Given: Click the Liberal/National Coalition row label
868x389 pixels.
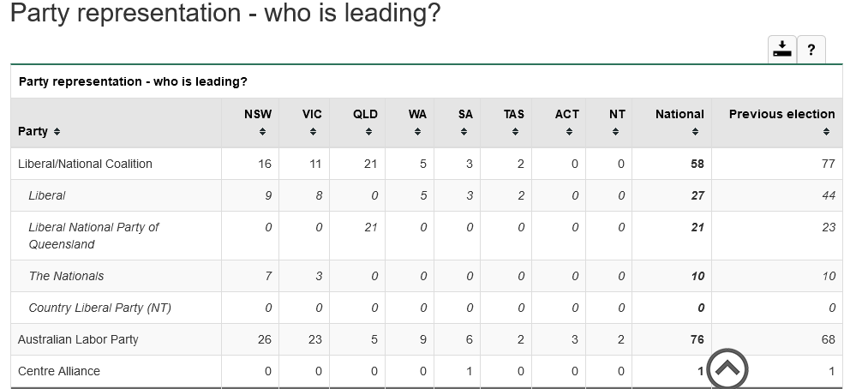Looking at the screenshot, I should click(x=85, y=164).
